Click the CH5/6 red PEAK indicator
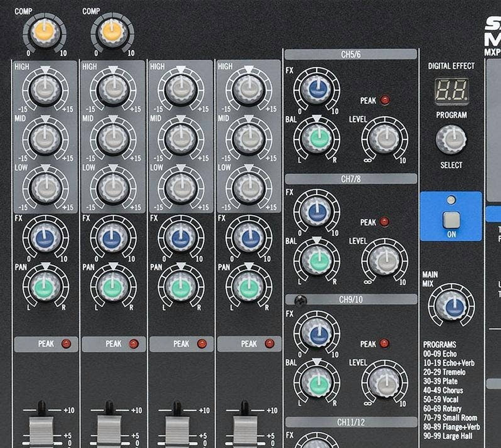Image resolution: width=501 pixels, height=448 pixels. click(x=384, y=101)
